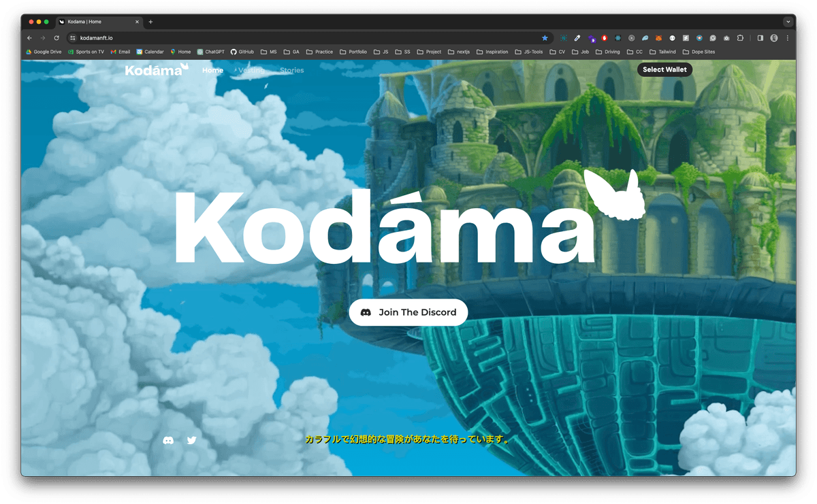Reload the page with the refresh icon
This screenshot has height=504, width=817.
click(57, 38)
